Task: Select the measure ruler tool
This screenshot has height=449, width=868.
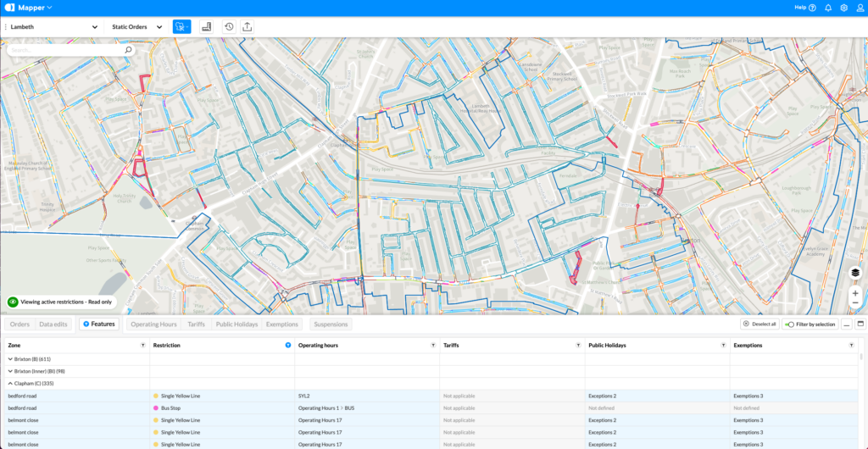Action: 206,27
